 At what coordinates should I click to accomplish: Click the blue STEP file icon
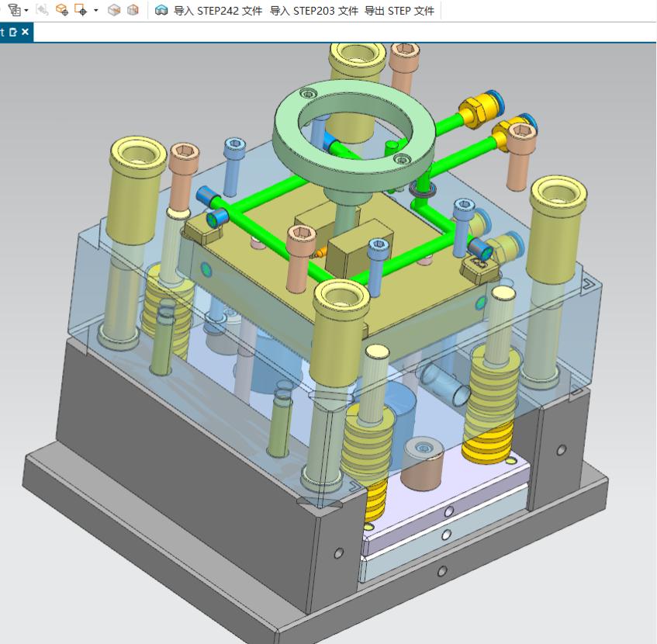point(161,11)
